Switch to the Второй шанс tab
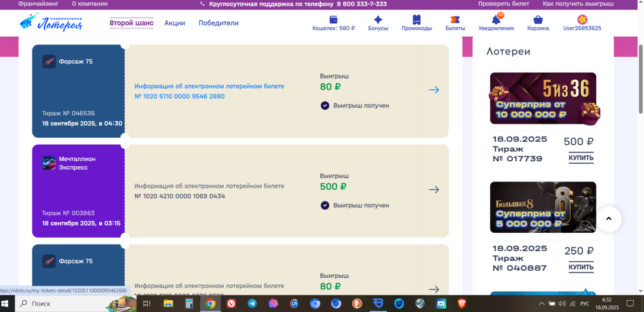The image size is (644, 312). point(131,23)
